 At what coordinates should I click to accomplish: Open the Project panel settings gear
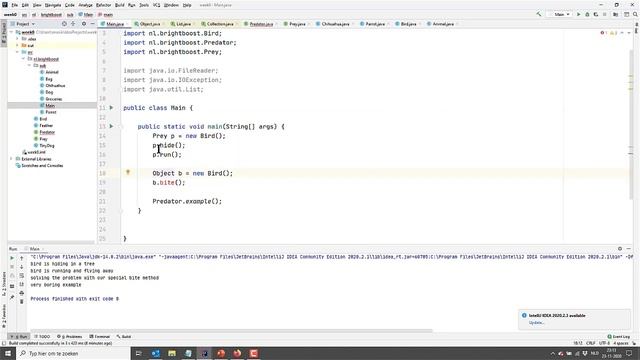[84, 24]
